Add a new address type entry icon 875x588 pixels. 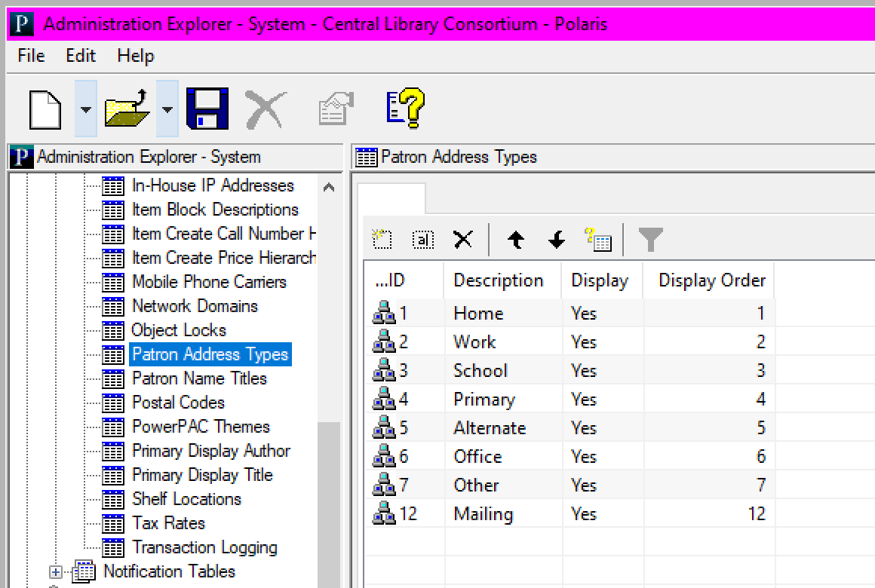(382, 239)
